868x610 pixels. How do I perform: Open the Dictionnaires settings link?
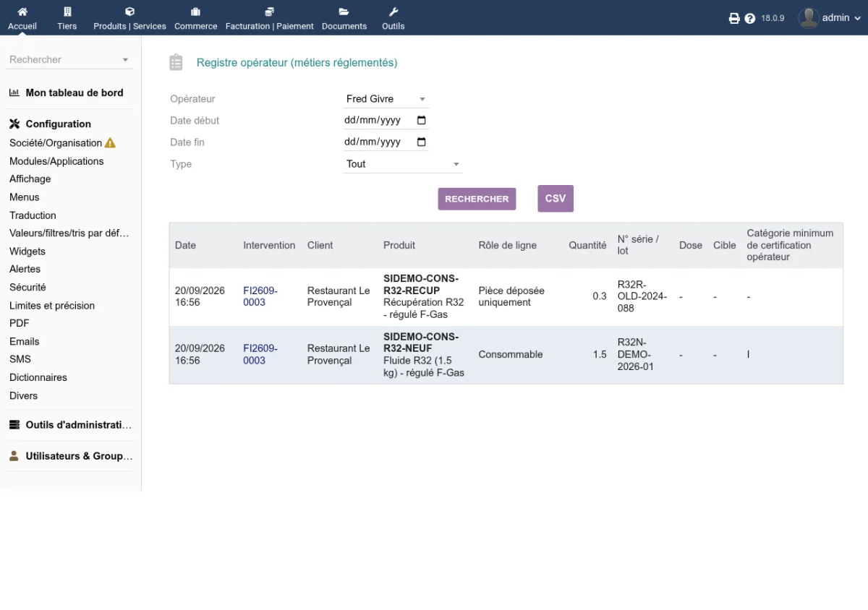pos(38,377)
